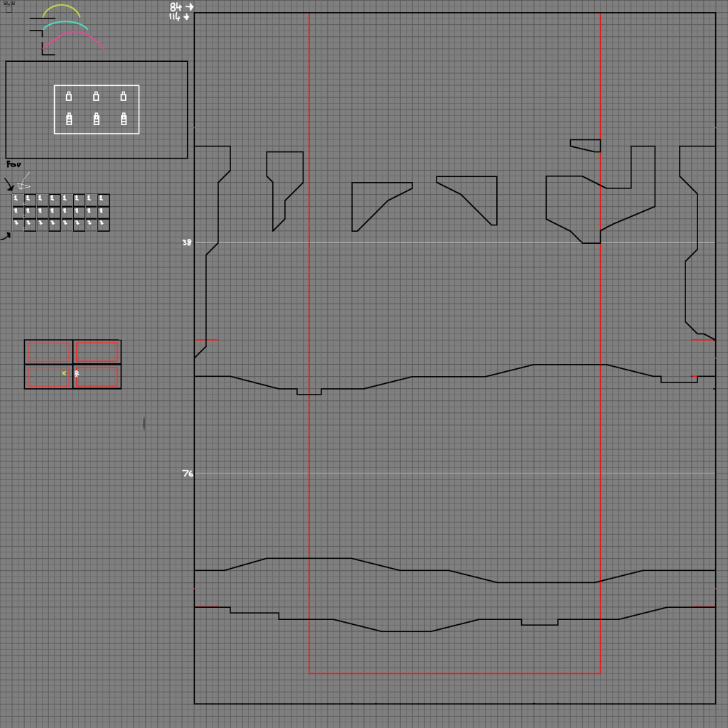The height and width of the screenshot is (728, 728).
Task: Click the white FOV camera cone sketch
Action: click(x=25, y=181)
